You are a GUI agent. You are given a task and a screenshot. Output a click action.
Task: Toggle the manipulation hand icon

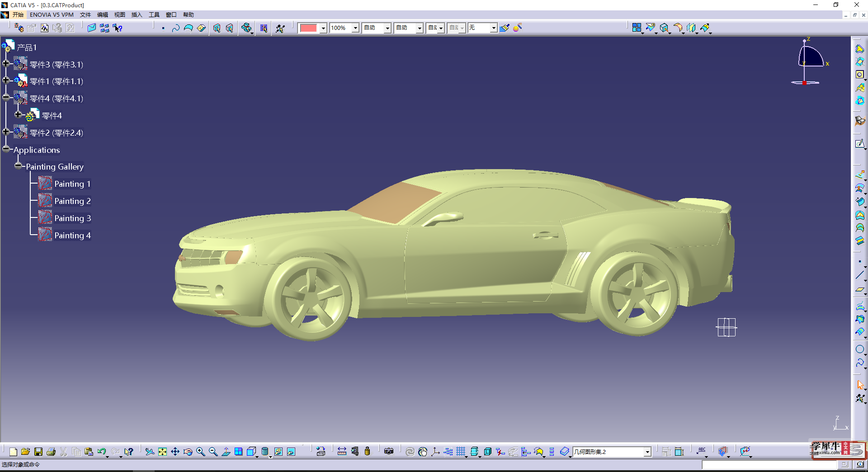point(423,452)
